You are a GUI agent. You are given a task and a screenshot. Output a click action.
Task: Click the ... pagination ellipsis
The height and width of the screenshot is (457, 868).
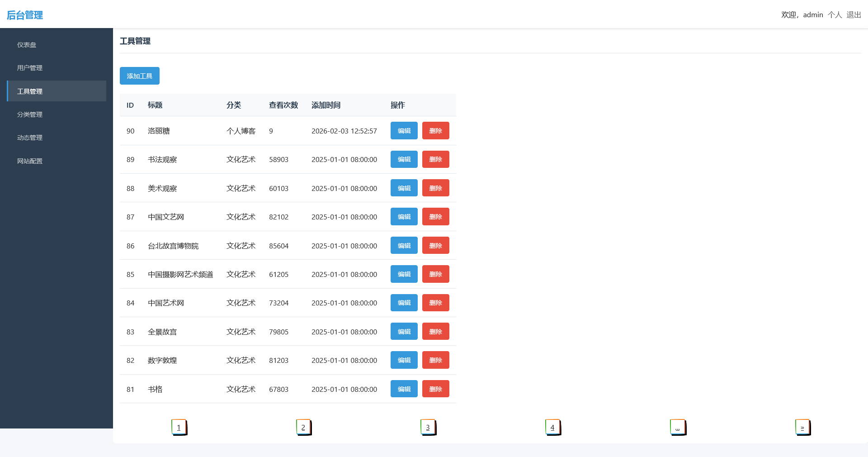coord(677,427)
